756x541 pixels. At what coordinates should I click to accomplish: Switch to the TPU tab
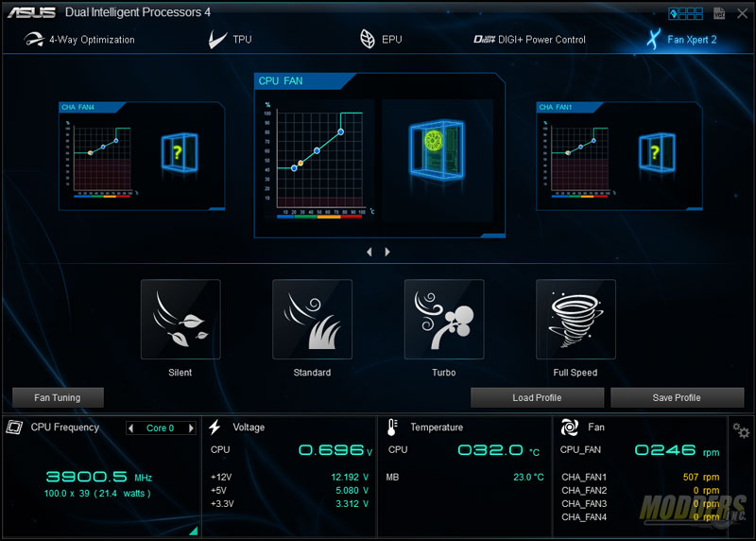coord(230,40)
